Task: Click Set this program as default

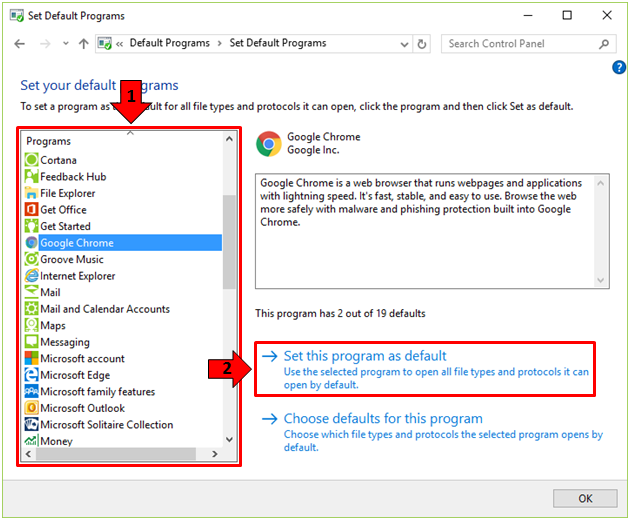Action: click(x=365, y=356)
